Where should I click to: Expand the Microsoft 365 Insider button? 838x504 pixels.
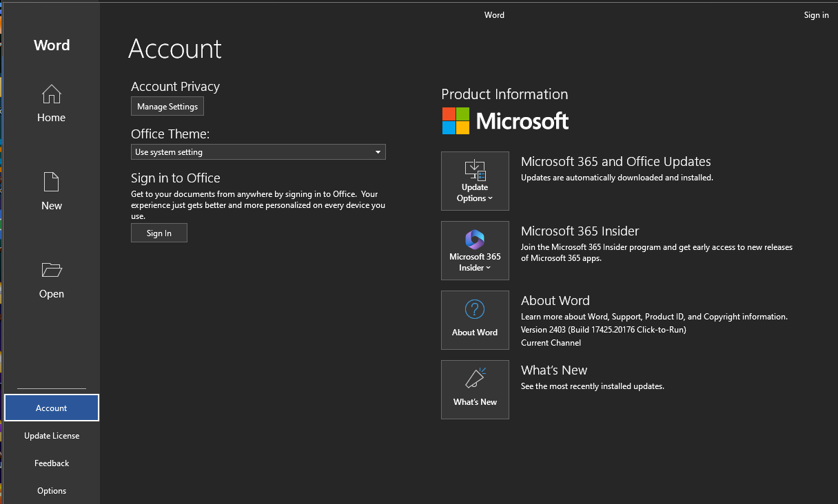point(475,251)
